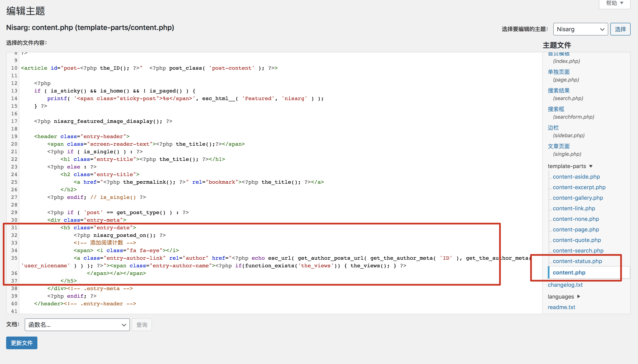Open the 函数名 function name dropdown
This screenshot has height=364, width=638.
tap(77, 325)
